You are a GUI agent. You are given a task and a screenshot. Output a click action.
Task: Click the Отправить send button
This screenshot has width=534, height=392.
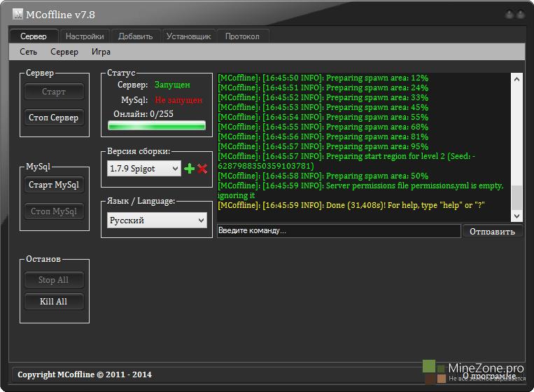pyautogui.click(x=492, y=232)
